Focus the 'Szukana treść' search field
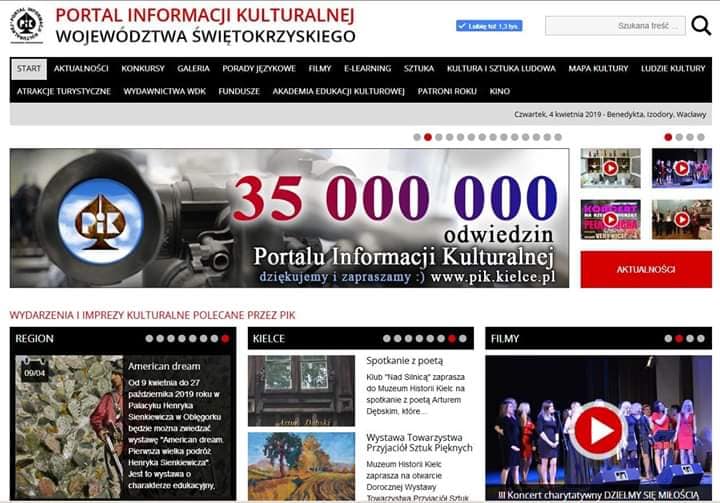Image resolution: width=720 pixels, height=503 pixels. [615, 26]
